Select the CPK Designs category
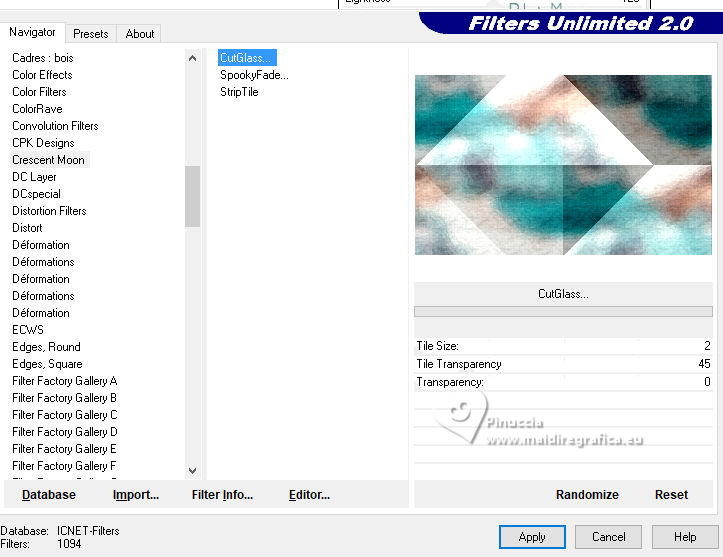Image resolution: width=723 pixels, height=557 pixels. click(43, 143)
